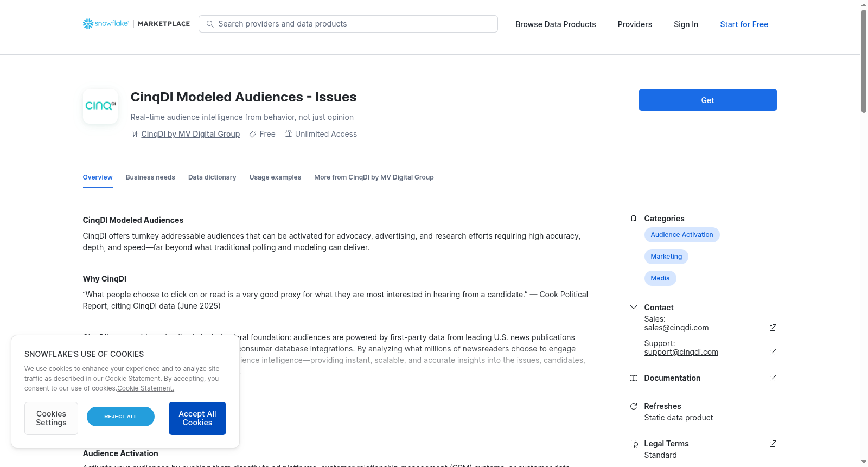Click the Refreshes circular arrow icon
868x467 pixels.
tap(633, 406)
